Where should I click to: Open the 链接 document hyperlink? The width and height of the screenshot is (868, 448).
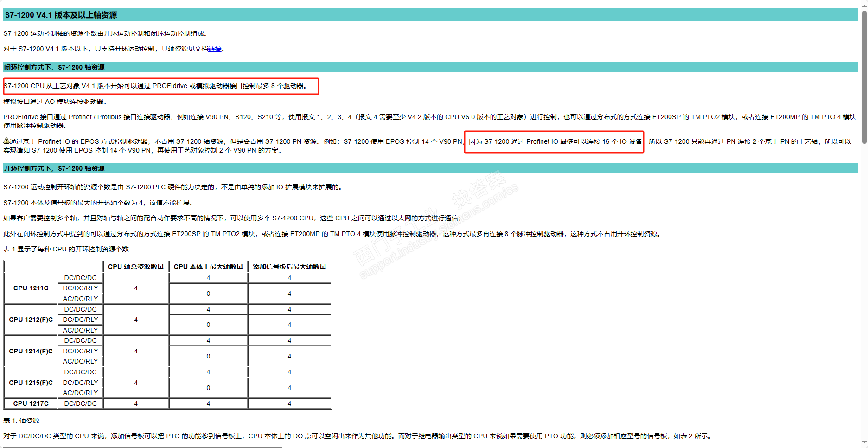[x=215, y=49]
